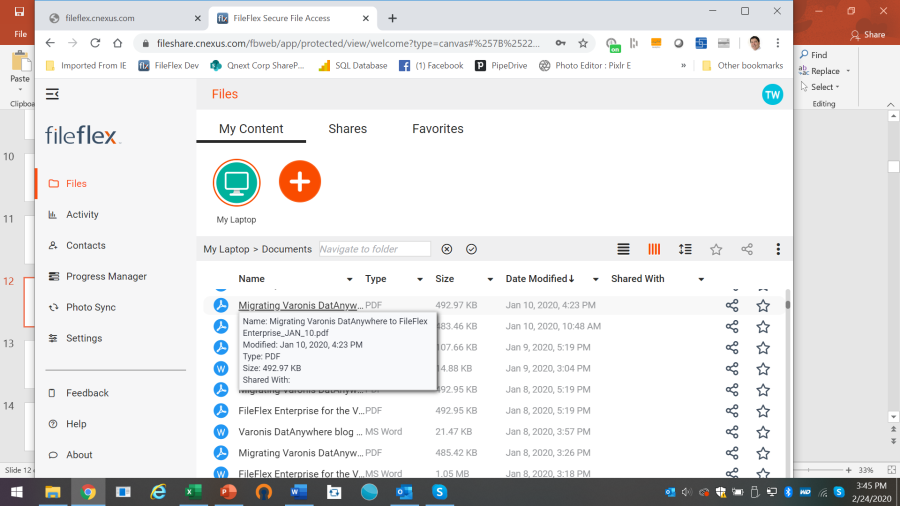Clear the navigate-to-folder field with X icon
Image resolution: width=900 pixels, height=506 pixels.
[x=447, y=249]
